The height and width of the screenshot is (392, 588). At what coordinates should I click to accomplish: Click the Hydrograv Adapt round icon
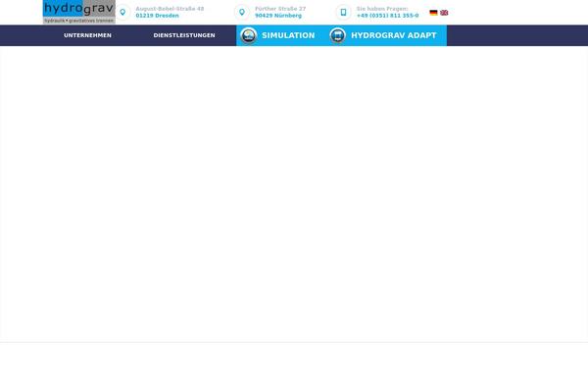[x=337, y=35]
